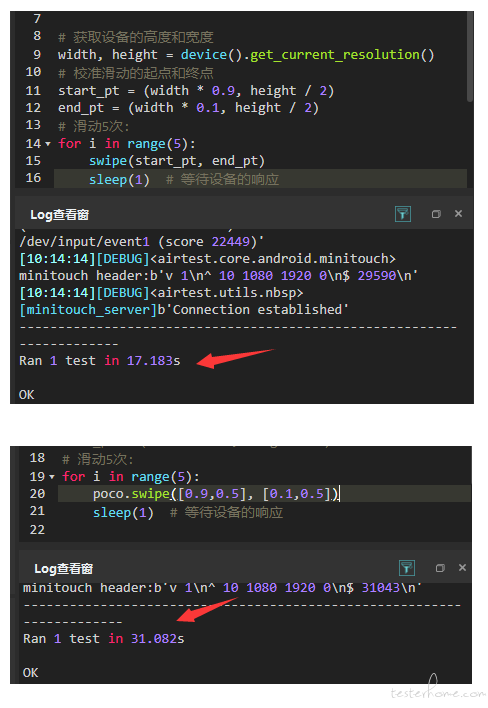The height and width of the screenshot is (708, 488).
Task: Click 'sleep(1)' on line 16
Action: tap(119, 180)
